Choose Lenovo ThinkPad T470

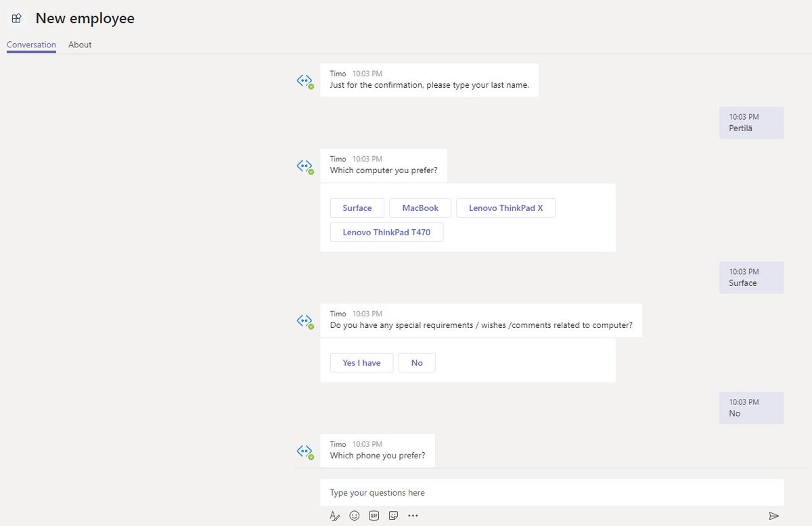coord(386,232)
